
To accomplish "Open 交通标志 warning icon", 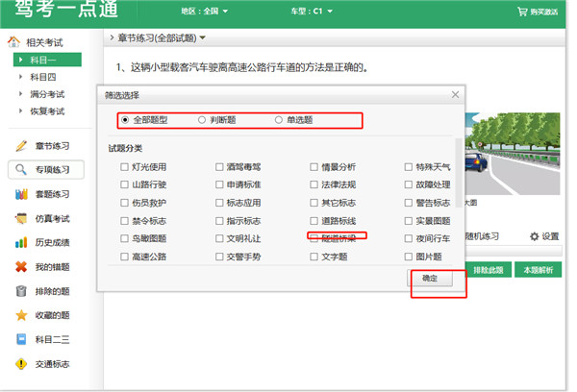I will 21,364.
